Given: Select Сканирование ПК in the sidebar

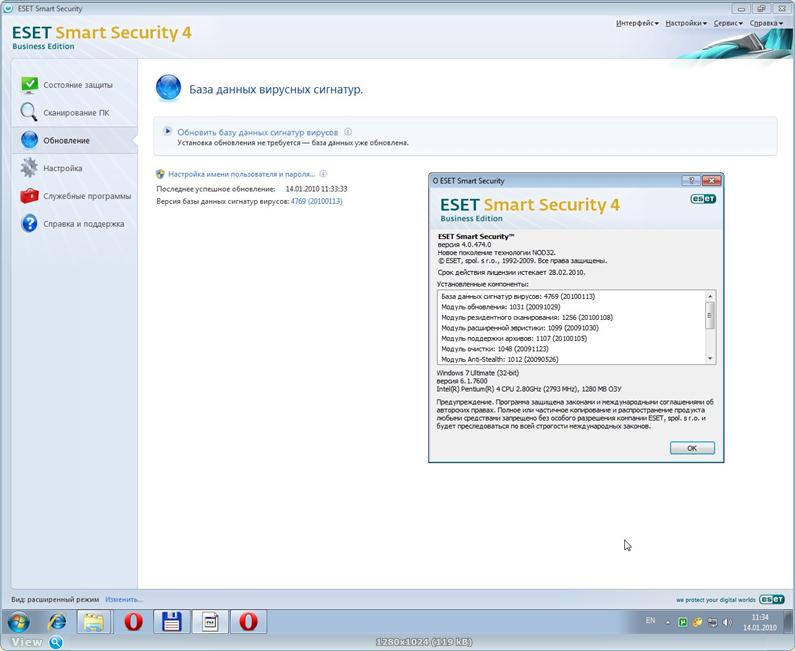Looking at the screenshot, I should (76, 113).
